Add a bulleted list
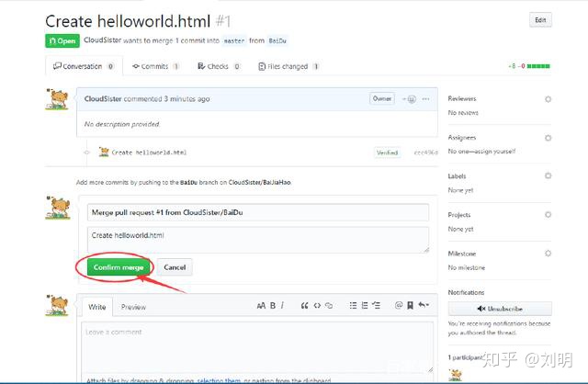Image resolution: width=588 pixels, height=384 pixels. [353, 306]
